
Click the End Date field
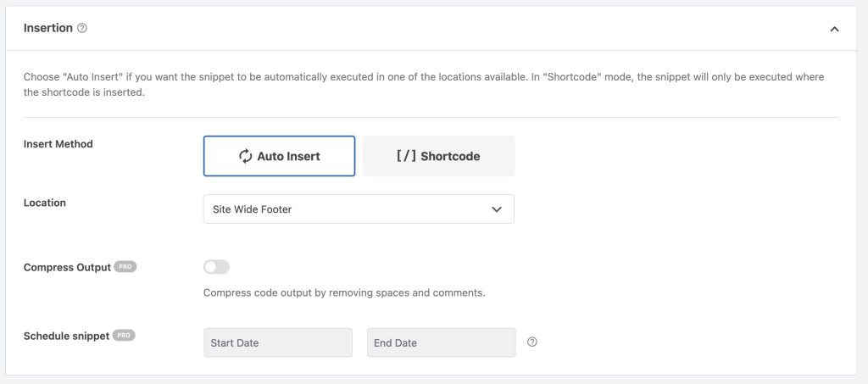pyautogui.click(x=441, y=342)
